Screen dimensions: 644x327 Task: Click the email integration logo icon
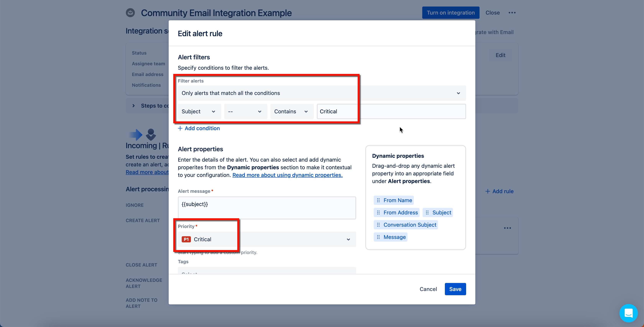(x=130, y=12)
